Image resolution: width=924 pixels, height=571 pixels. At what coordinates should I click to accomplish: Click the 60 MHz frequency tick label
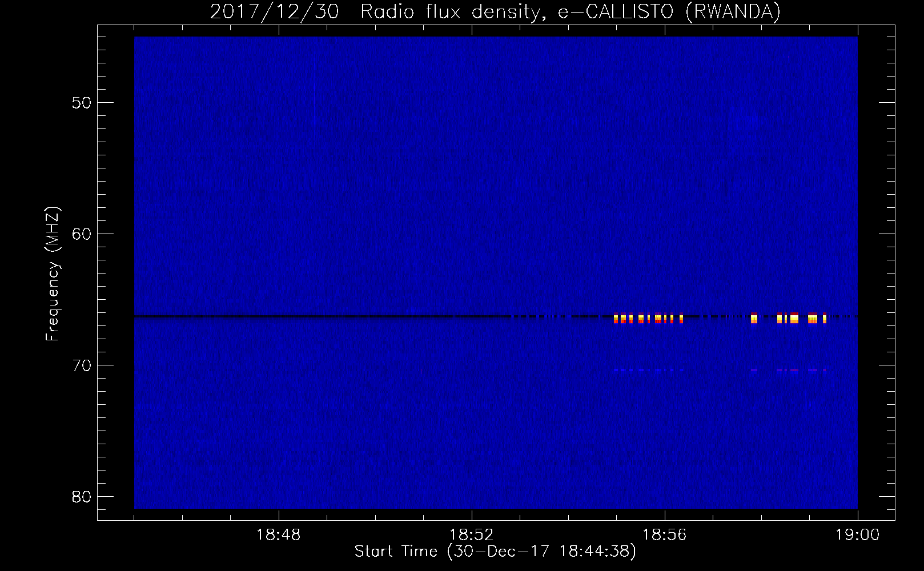[x=82, y=234]
